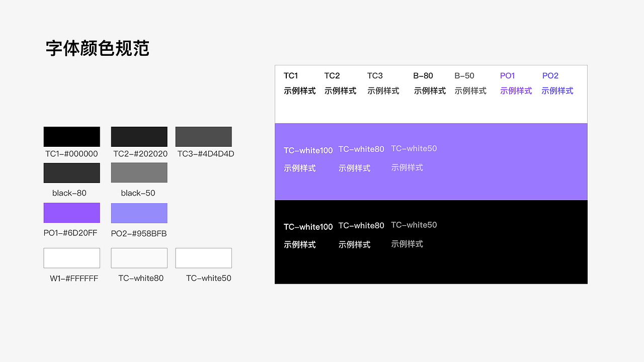Viewport: 644px width, 362px height.
Task: Click the TC3 heading in the white panel
Action: click(375, 76)
